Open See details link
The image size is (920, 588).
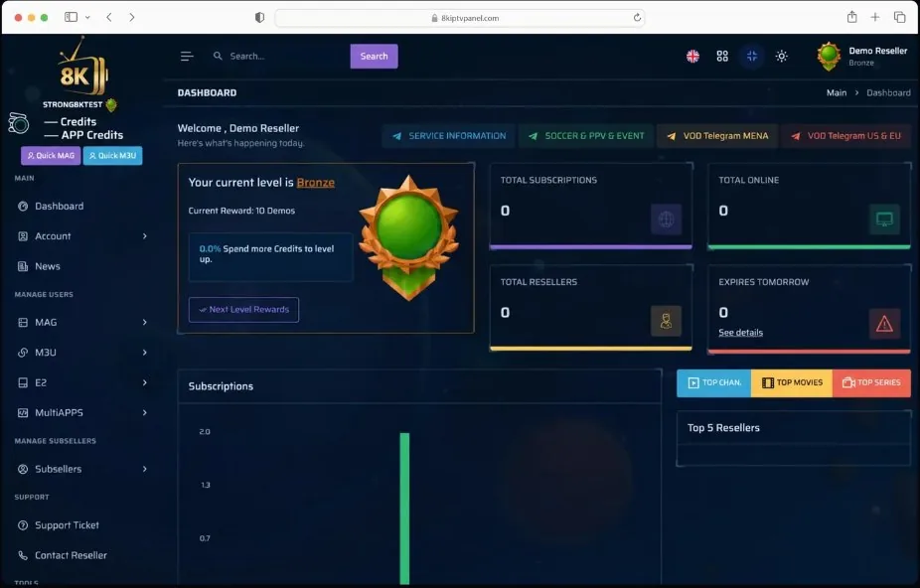740,333
